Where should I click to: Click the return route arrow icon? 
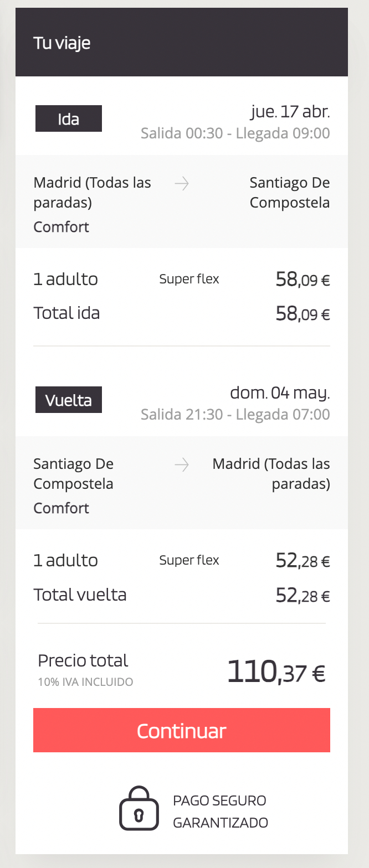(182, 465)
